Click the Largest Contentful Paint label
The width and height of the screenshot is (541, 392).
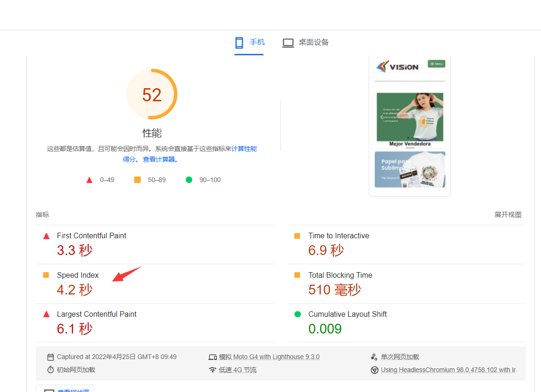click(x=97, y=314)
